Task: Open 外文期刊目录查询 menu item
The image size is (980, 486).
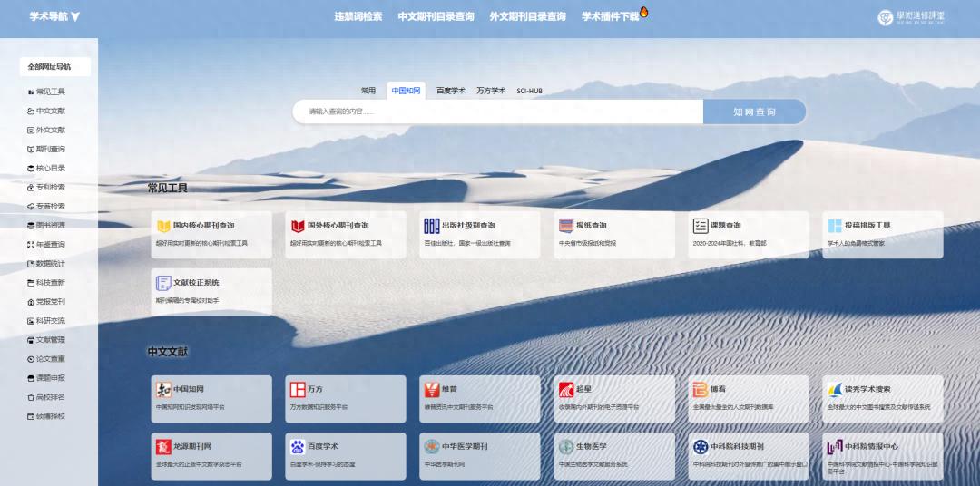Action: click(x=527, y=17)
